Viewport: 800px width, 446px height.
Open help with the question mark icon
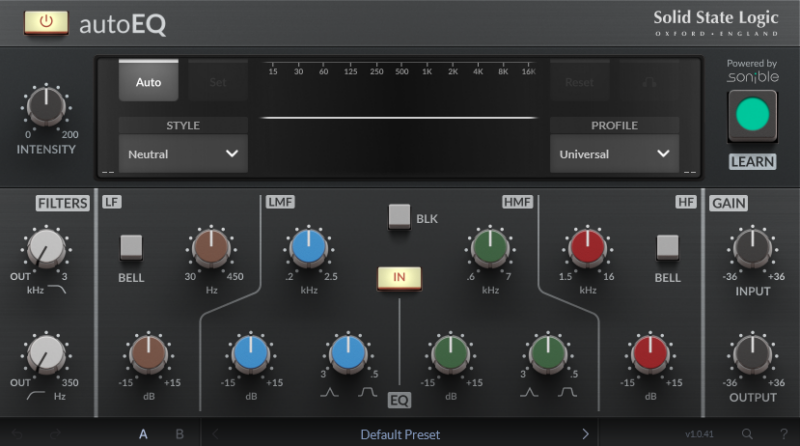pos(782,434)
